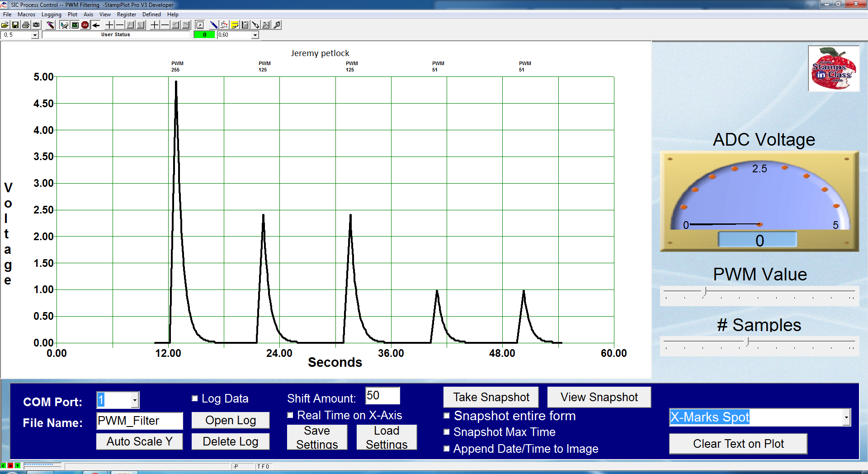Click the yellow note icon

click(235, 25)
